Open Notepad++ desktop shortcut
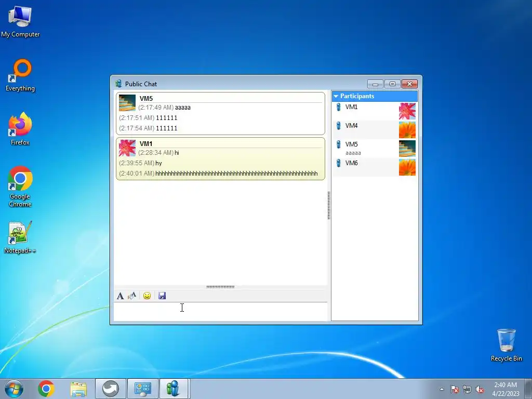The image size is (532, 399). [x=20, y=237]
